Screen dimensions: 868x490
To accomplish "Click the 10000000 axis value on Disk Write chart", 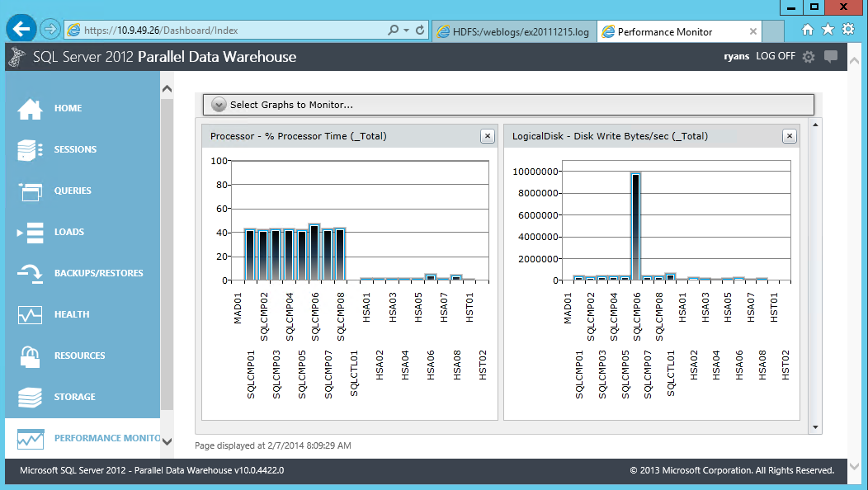I will pos(535,172).
